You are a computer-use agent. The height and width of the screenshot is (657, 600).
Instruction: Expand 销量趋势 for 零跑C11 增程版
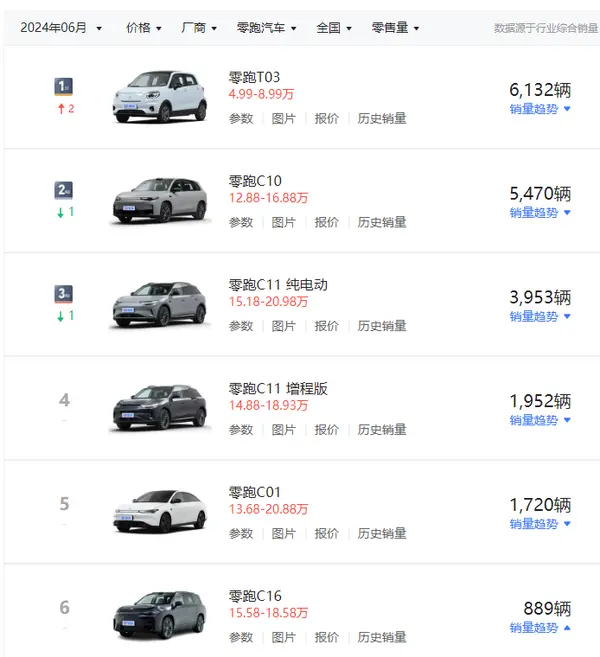coord(540,420)
